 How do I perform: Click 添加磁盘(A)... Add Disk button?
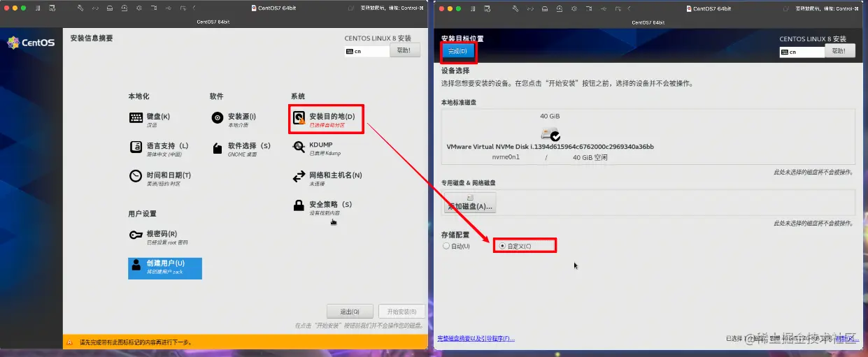[x=470, y=203]
